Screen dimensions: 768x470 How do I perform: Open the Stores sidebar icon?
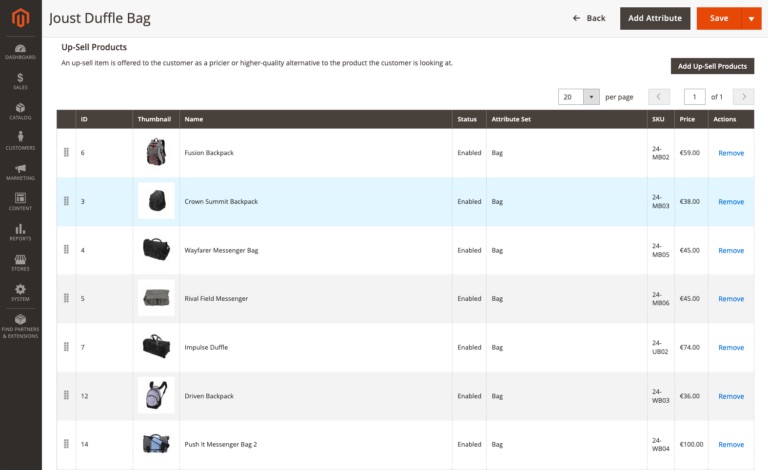click(20, 262)
